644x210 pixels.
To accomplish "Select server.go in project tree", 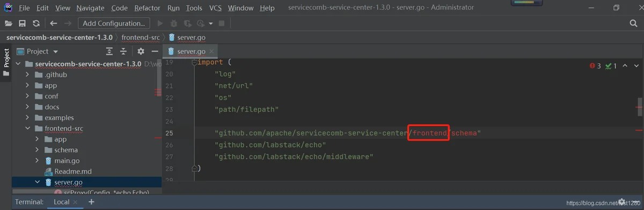I will (x=68, y=182).
